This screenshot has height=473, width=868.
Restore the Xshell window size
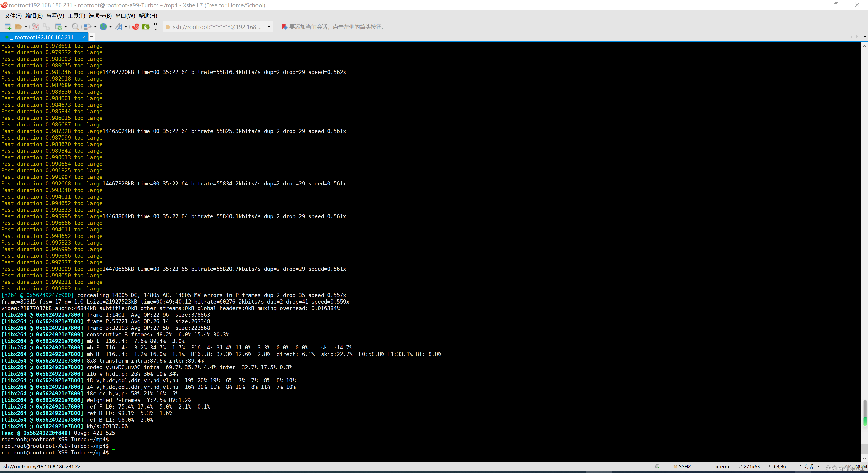point(836,5)
